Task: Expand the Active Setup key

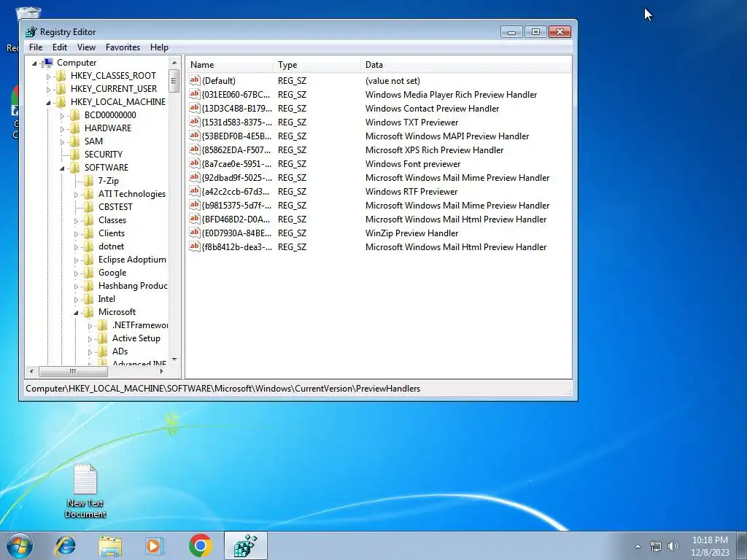Action: [90, 338]
